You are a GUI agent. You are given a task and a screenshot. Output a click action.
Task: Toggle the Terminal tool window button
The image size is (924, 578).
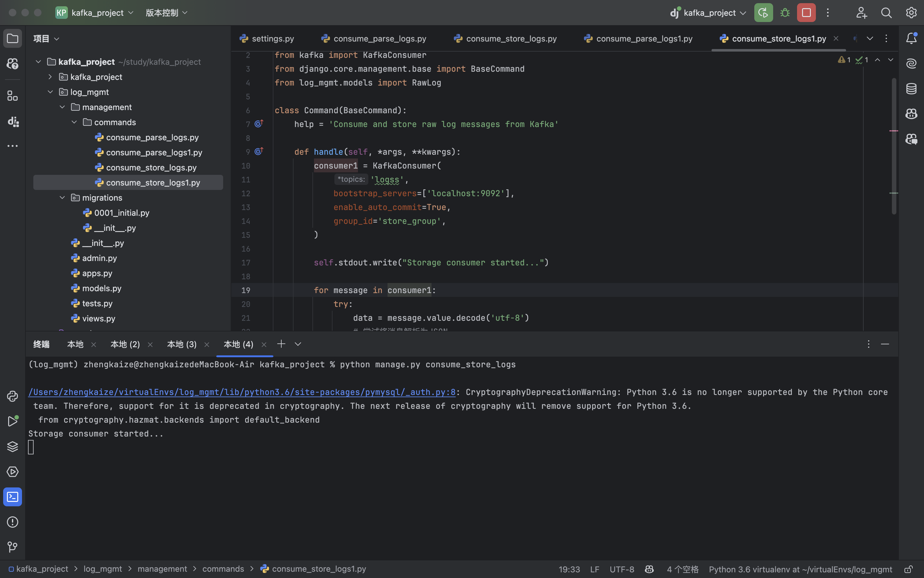pyautogui.click(x=13, y=497)
